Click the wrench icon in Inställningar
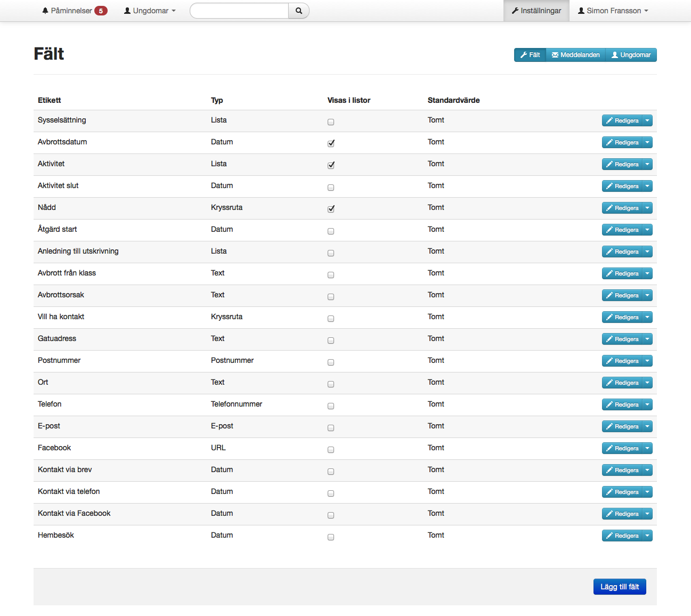This screenshot has height=616, width=691. pyautogui.click(x=515, y=11)
